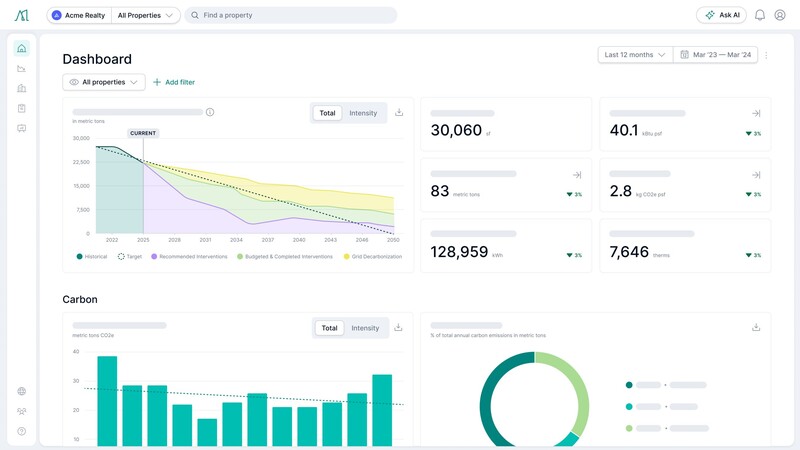Switch the projection chart to Intensity
800x450 pixels.
363,113
